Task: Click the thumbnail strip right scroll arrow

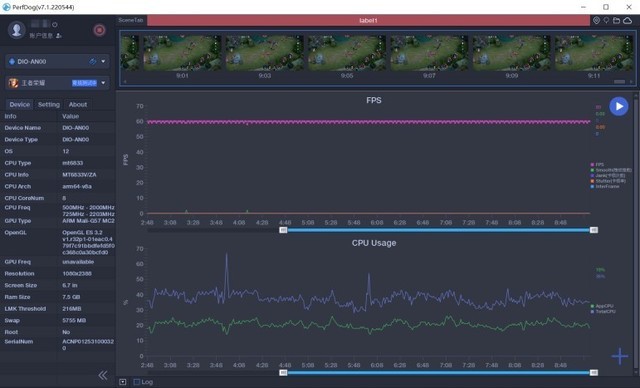Action: (x=631, y=82)
